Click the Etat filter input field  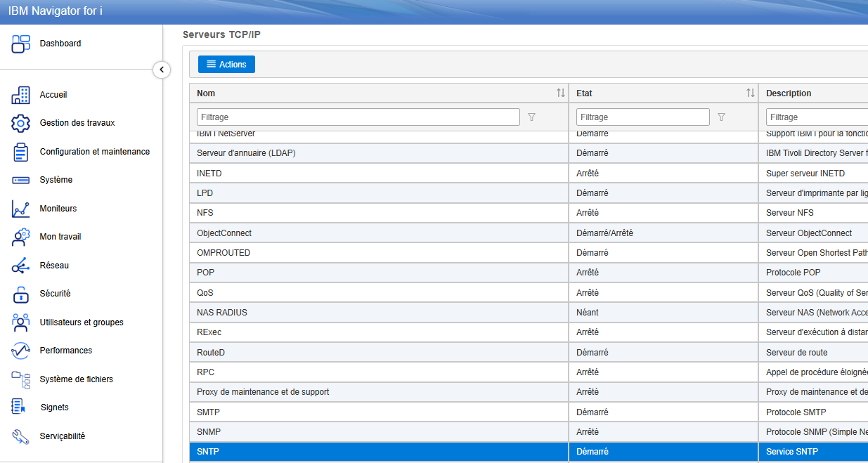tap(643, 117)
